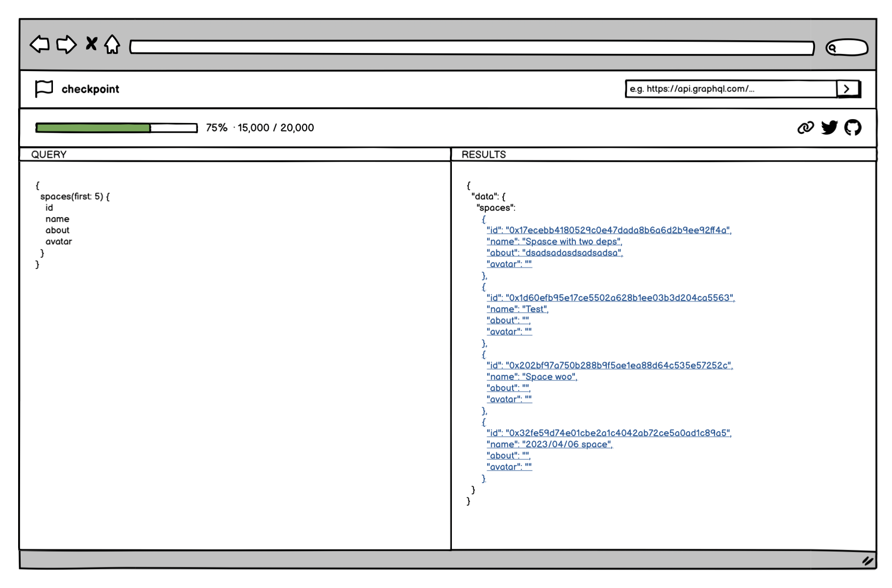892x588 pixels.
Task: Click 'name' field in the query
Action: point(57,219)
